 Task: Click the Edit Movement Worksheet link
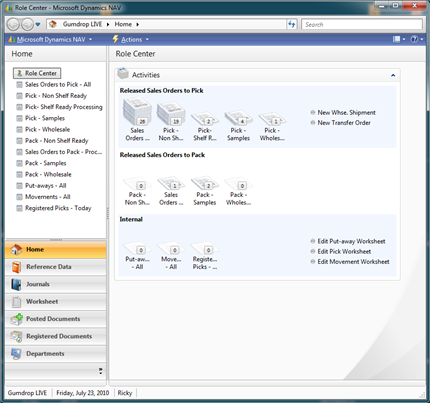[353, 262]
